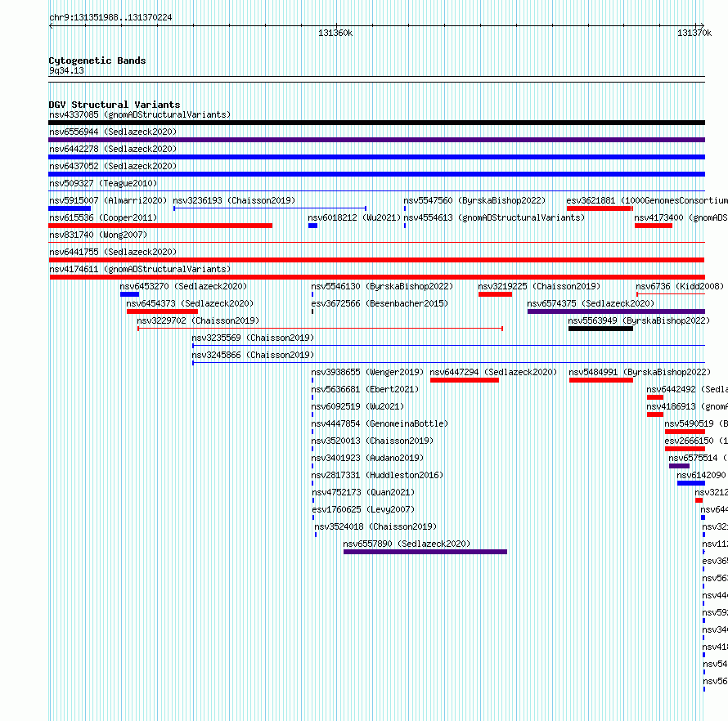Click the nsv6142090 variant label
This screenshot has width=728, height=721.
pos(702,475)
